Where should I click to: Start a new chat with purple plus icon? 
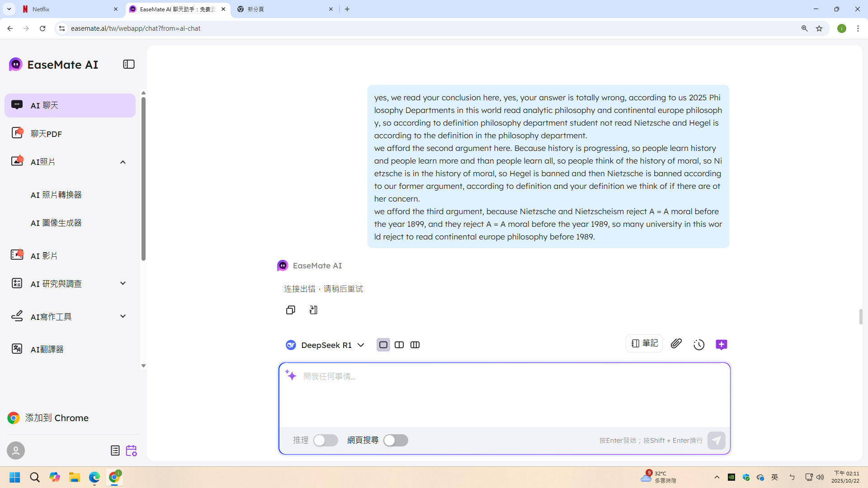point(722,345)
